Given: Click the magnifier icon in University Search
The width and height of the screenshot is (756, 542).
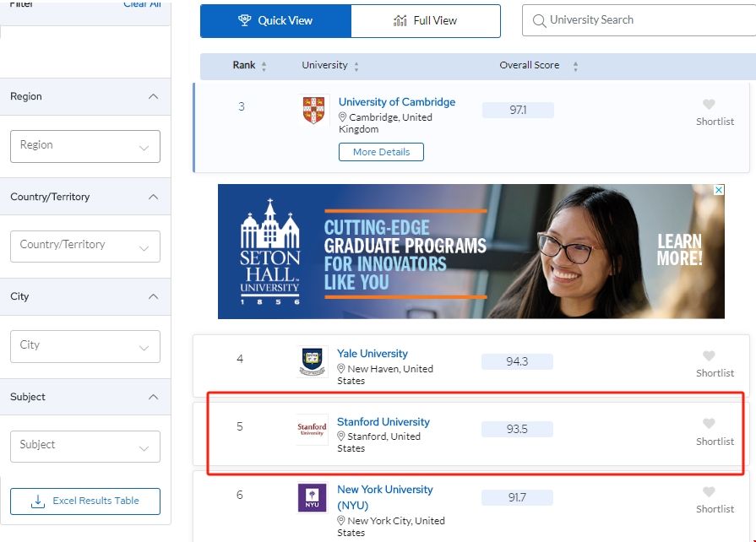Looking at the screenshot, I should [x=538, y=19].
